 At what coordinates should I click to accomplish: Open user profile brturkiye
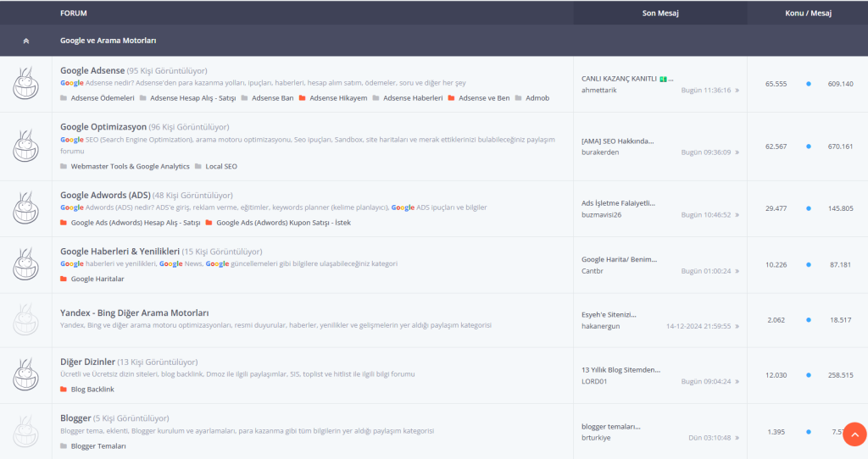tap(596, 438)
